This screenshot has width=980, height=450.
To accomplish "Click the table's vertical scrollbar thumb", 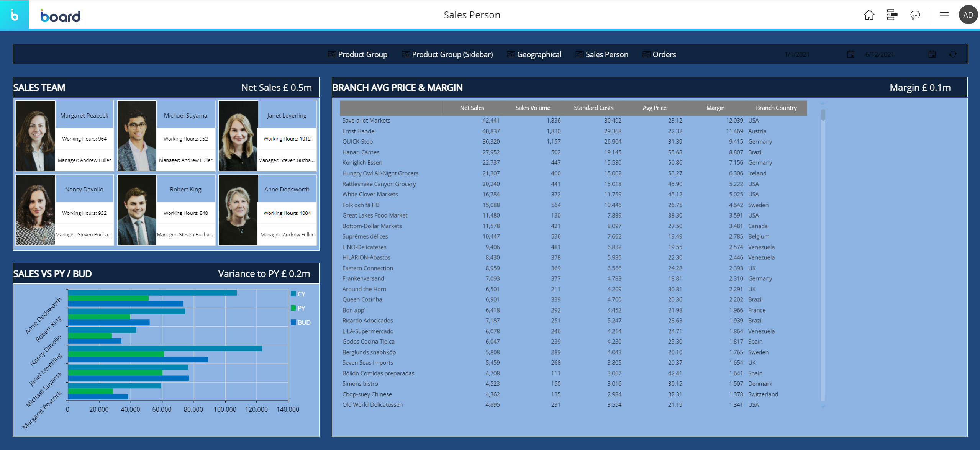I will pyautogui.click(x=823, y=115).
